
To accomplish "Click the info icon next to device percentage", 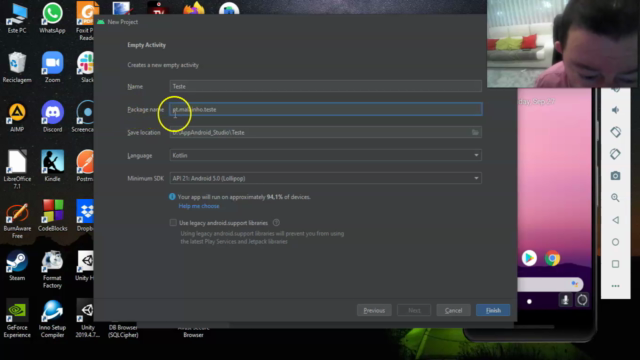I will 172,197.
